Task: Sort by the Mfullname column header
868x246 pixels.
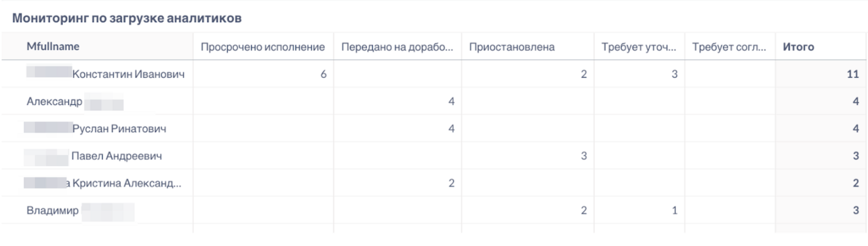Action: coord(53,47)
